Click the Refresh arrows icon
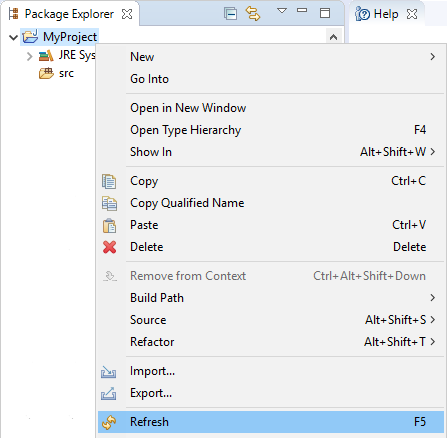447x438 pixels. [109, 422]
